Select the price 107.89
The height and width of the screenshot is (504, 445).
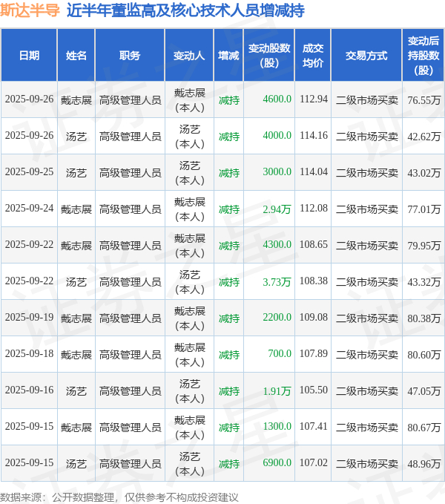(x=314, y=353)
